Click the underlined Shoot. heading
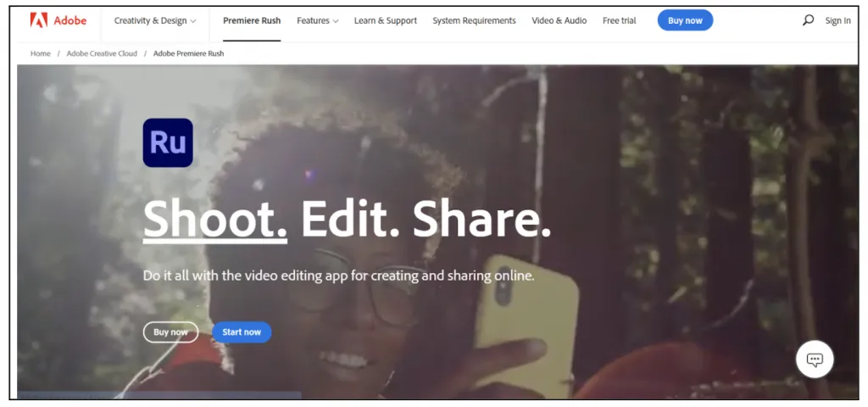The width and height of the screenshot is (868, 407). 215,219
